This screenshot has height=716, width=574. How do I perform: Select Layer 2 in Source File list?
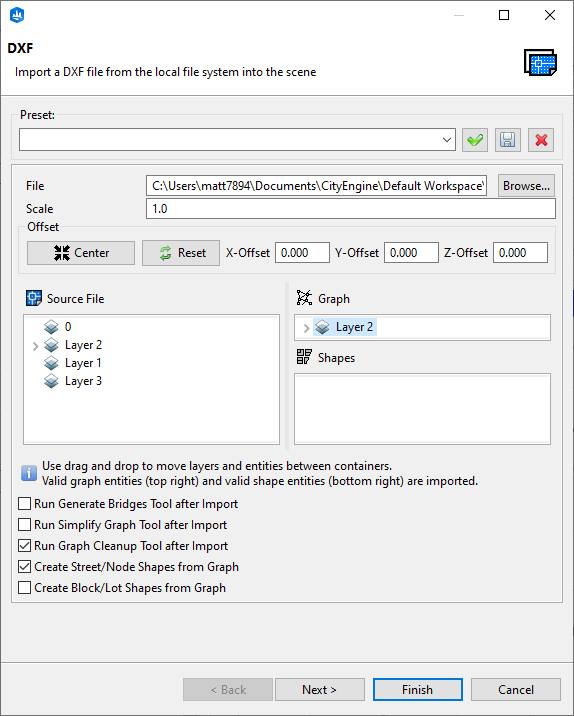83,345
